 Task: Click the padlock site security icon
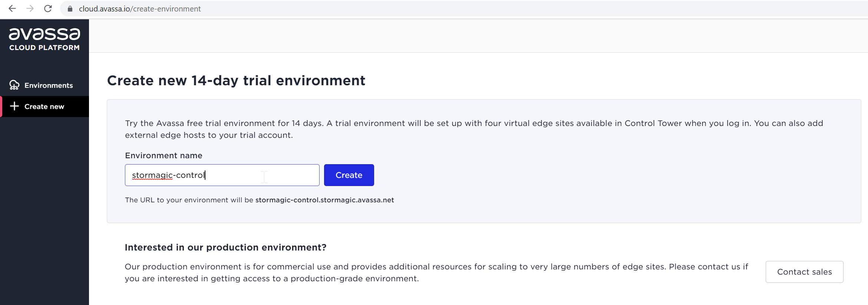click(x=70, y=9)
